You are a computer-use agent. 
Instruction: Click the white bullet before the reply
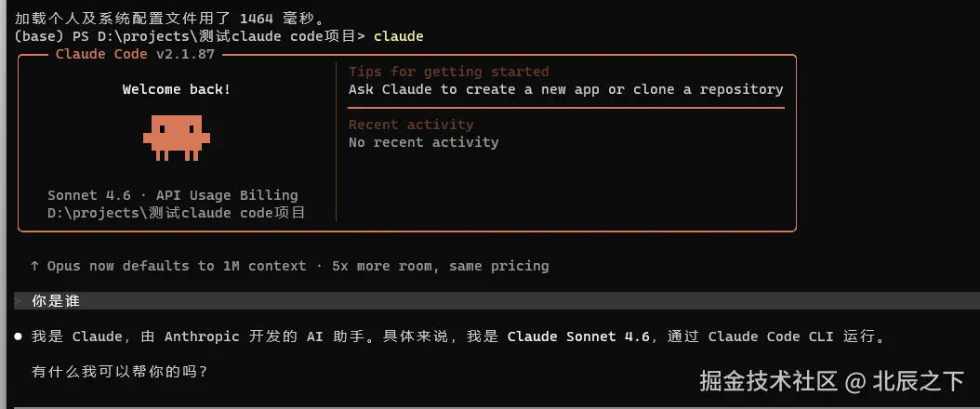[x=18, y=336]
